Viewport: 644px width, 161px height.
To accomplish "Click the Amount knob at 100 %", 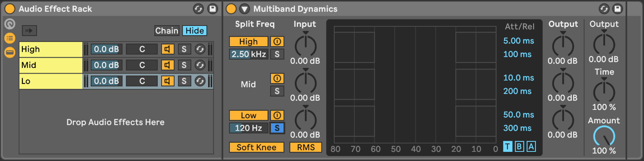I will [604, 136].
